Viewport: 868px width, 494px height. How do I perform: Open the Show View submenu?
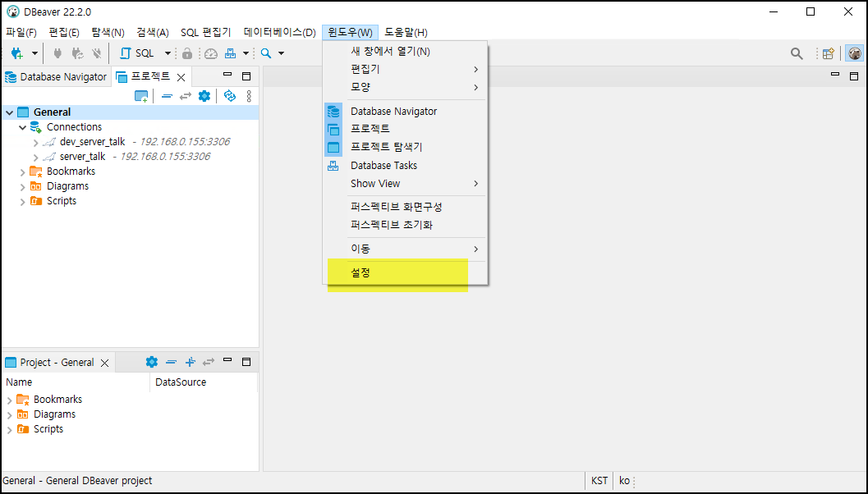coord(405,183)
